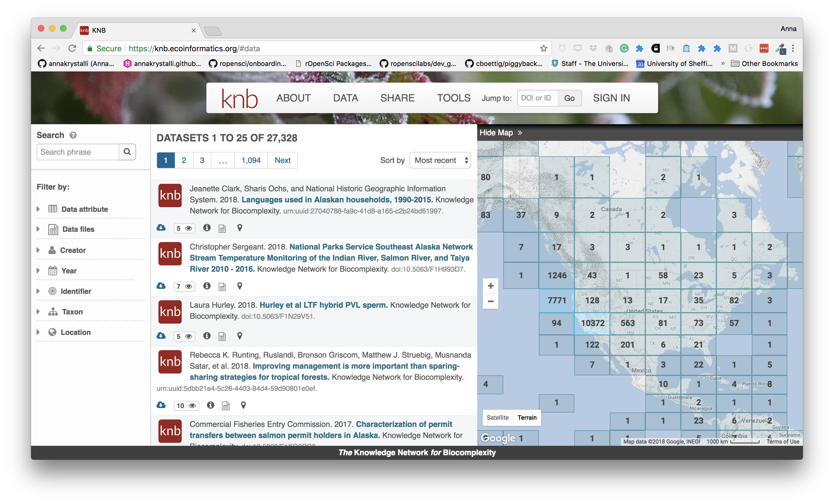
Task: Click the search magnifier button
Action: (127, 152)
